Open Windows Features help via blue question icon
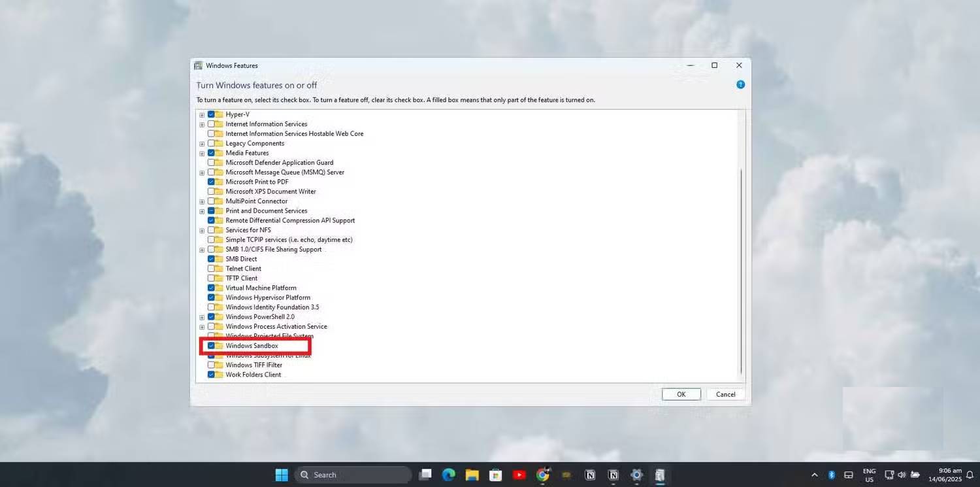The height and width of the screenshot is (487, 980). click(740, 84)
